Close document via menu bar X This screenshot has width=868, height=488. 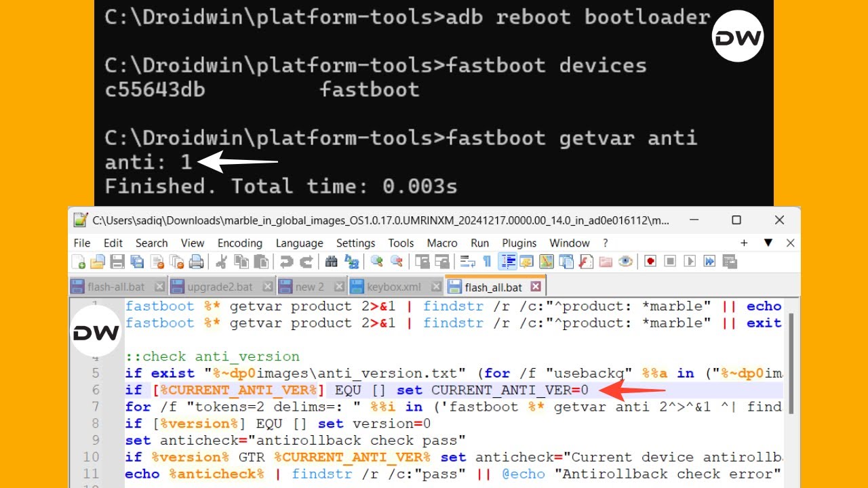point(790,243)
